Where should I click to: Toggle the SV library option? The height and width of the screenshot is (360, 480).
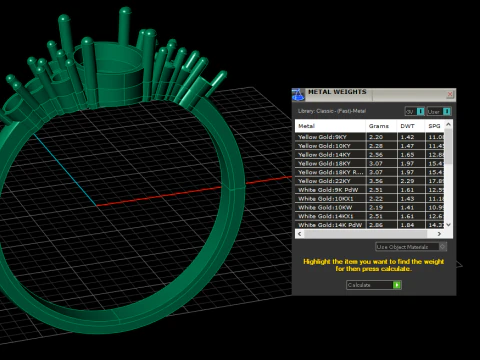coord(414,111)
